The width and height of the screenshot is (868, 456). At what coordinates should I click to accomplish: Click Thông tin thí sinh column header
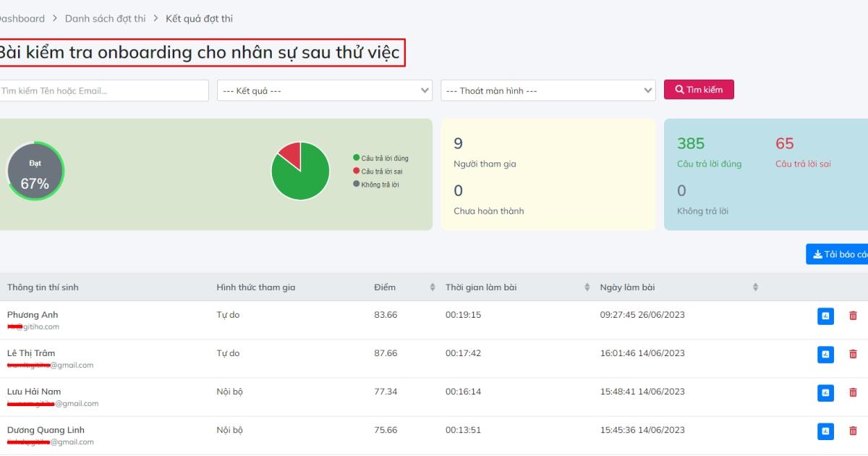click(43, 287)
